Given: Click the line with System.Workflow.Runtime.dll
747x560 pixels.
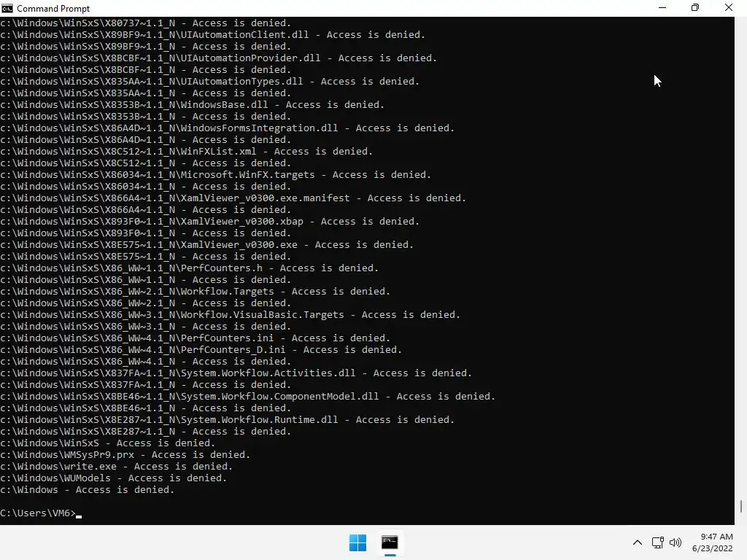Looking at the screenshot, I should [228, 420].
